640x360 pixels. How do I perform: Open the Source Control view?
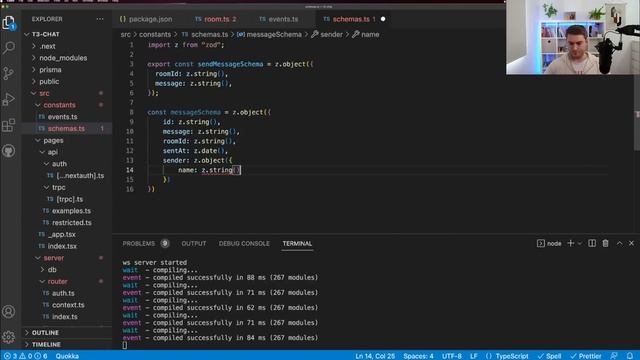pyautogui.click(x=9, y=73)
